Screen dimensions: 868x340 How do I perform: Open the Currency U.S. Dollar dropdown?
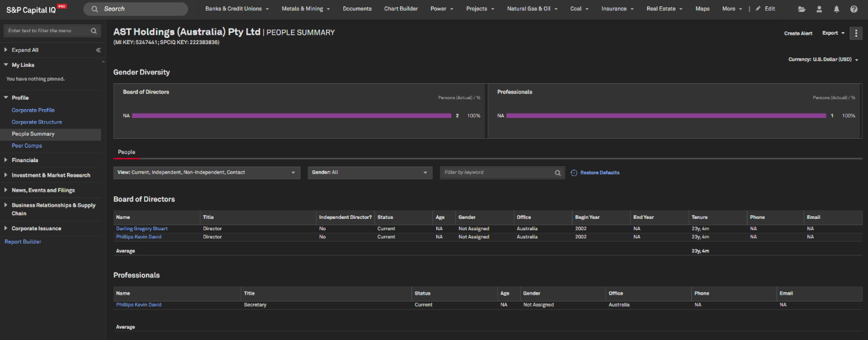[x=823, y=59]
